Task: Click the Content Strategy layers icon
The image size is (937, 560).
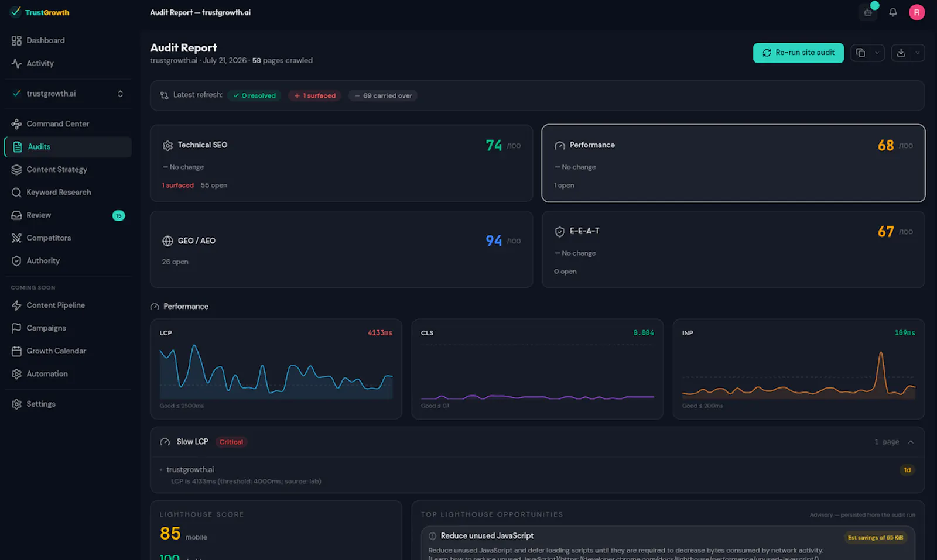Action: [16, 170]
